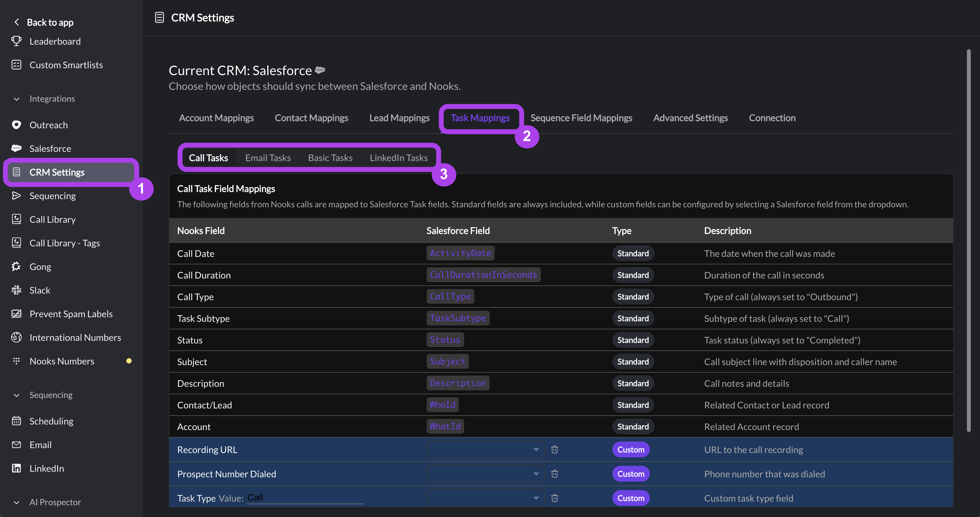This screenshot has width=980, height=517.
Task: Select the Call Tasks sub-tab
Action: 208,158
